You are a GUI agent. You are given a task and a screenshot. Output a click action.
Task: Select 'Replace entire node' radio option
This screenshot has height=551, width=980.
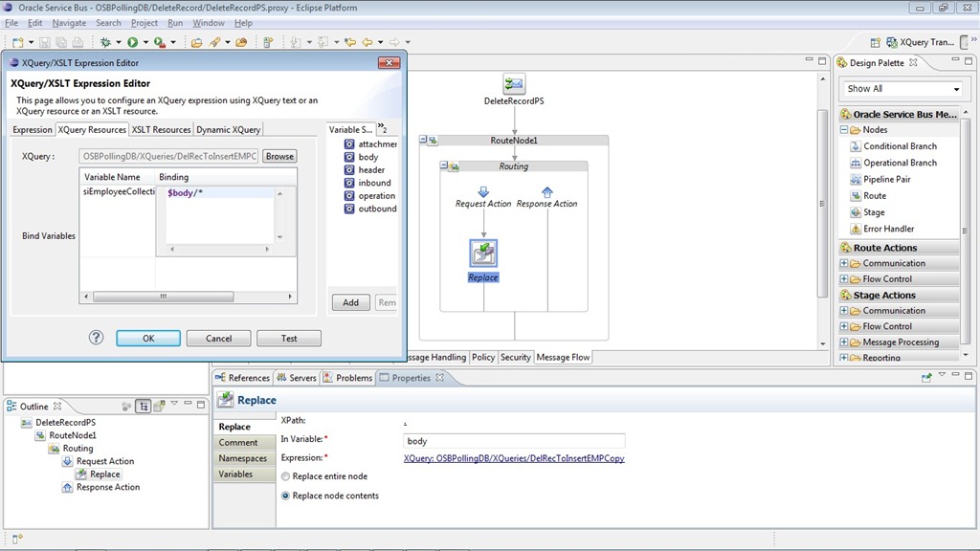point(286,476)
